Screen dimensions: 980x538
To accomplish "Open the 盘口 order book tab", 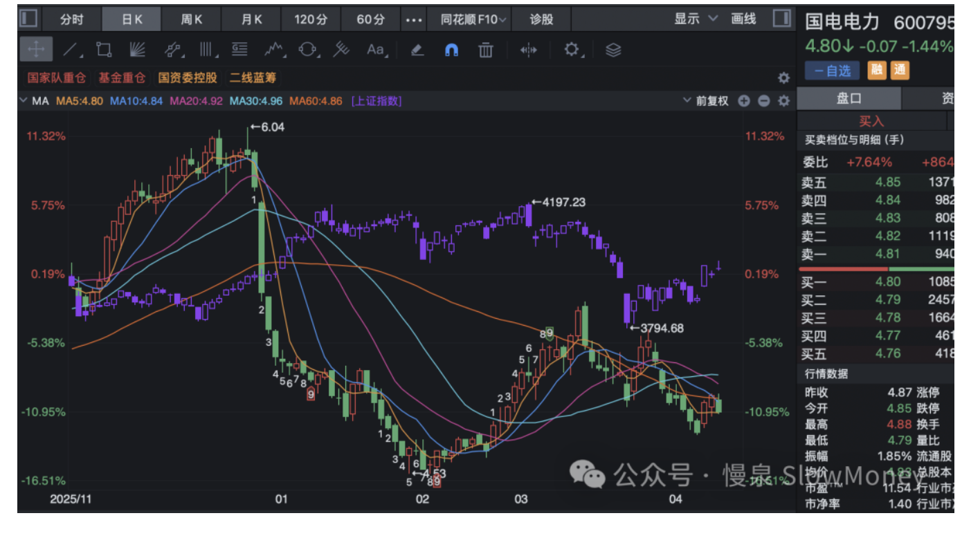I will [x=849, y=99].
